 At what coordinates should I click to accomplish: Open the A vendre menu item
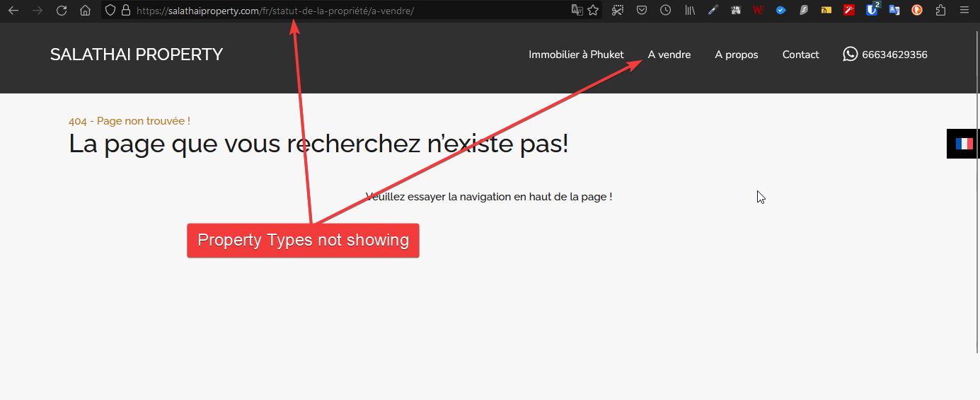click(x=669, y=55)
